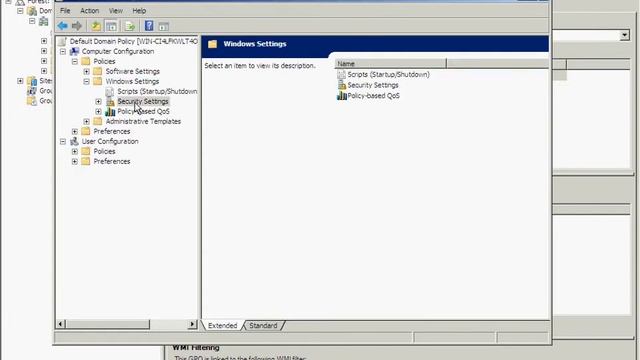
Task: Click the Export List toolbar icon
Action: 130,26
